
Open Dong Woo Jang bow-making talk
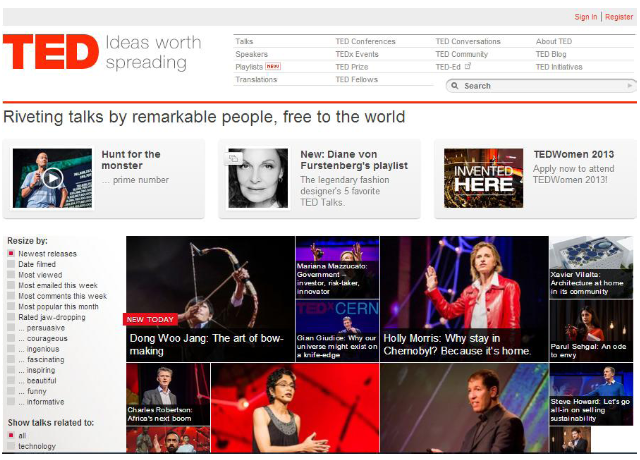coord(210,299)
